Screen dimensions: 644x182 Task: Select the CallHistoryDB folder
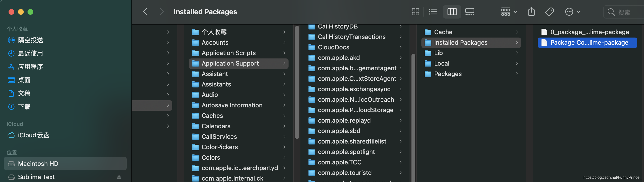(355, 27)
